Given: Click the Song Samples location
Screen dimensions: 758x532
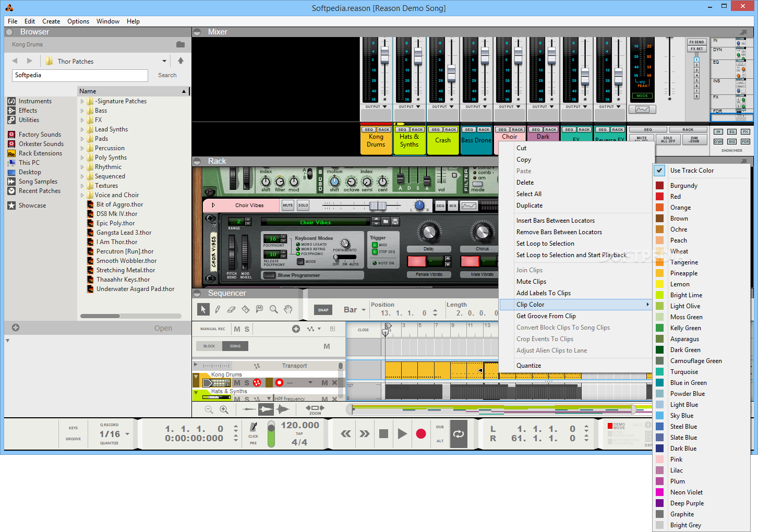Looking at the screenshot, I should click(x=38, y=182).
